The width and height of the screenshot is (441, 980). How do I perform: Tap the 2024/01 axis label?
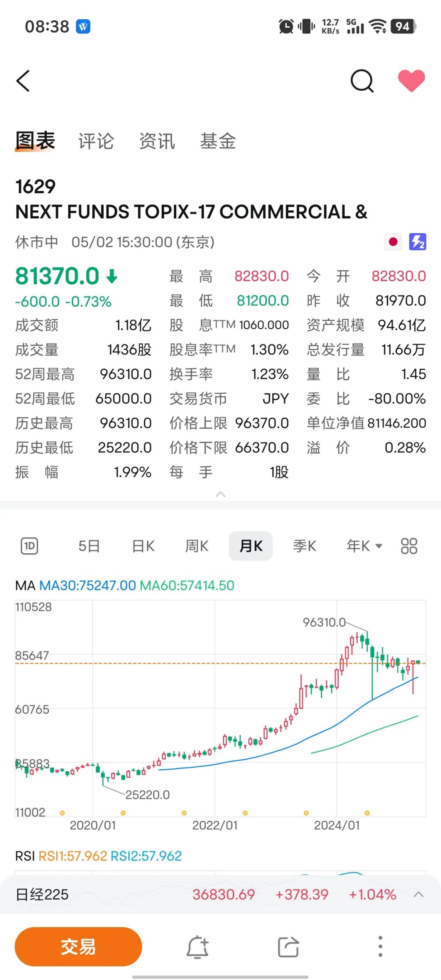coord(337,825)
